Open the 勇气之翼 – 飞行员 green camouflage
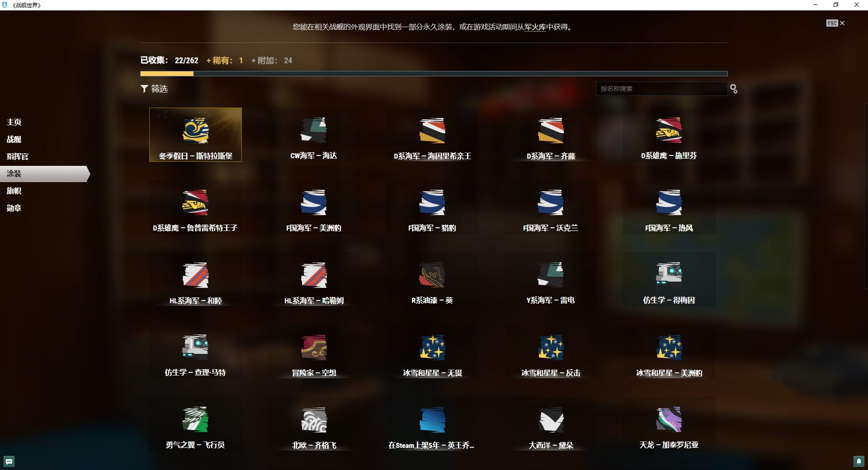 (x=195, y=420)
